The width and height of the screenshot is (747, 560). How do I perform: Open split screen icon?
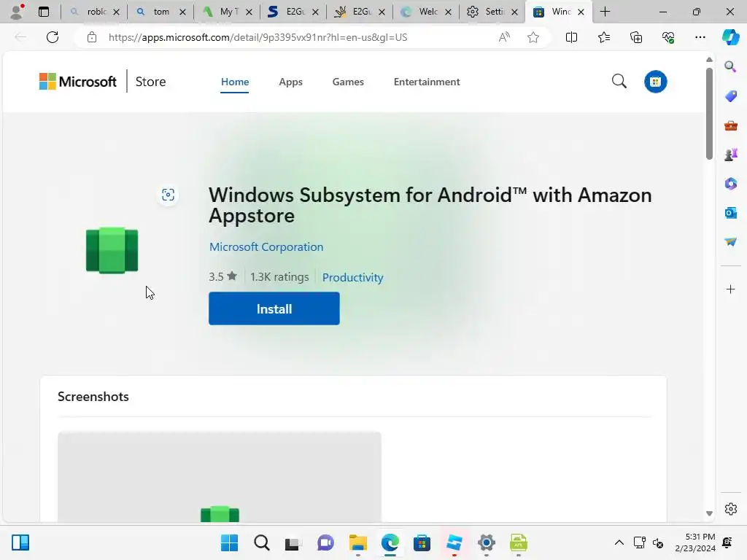click(x=571, y=37)
